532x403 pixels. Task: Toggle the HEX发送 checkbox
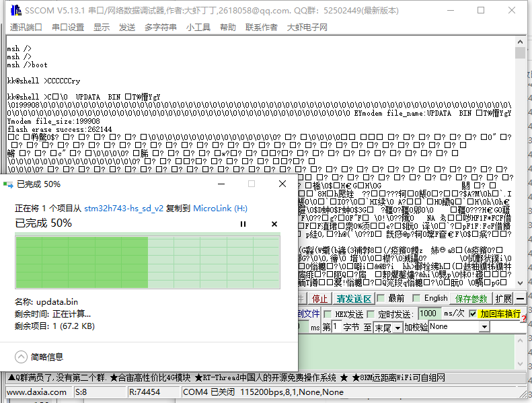tap(328, 314)
